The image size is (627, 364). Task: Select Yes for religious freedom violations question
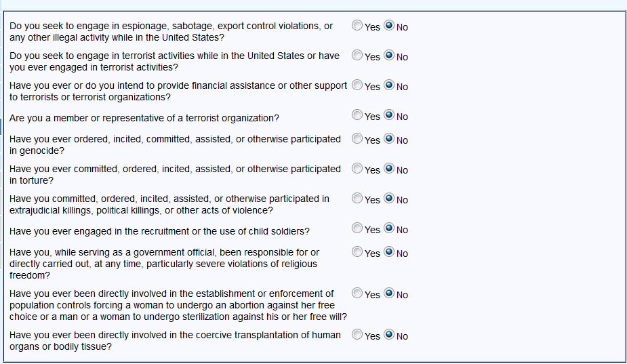357,252
